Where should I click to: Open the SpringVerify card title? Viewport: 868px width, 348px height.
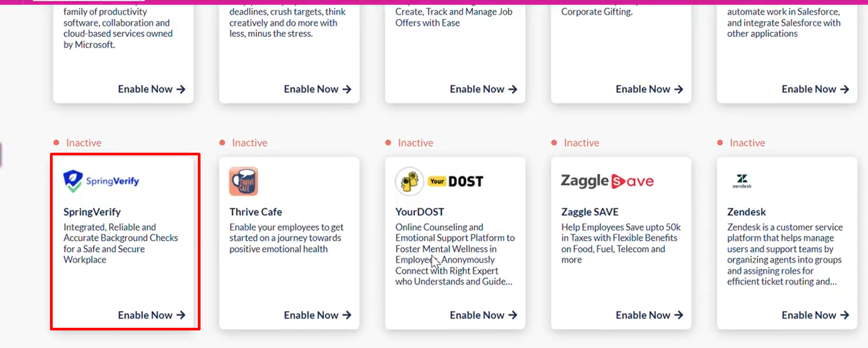tap(92, 212)
